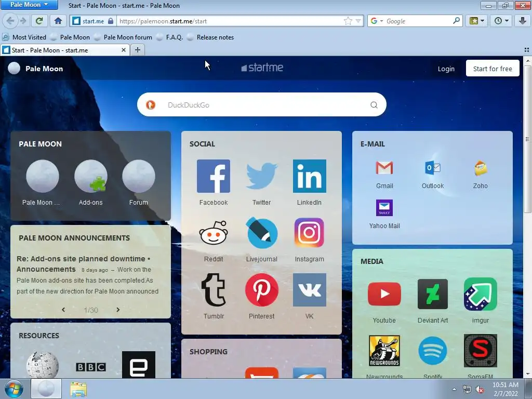The height and width of the screenshot is (399, 532).
Task: Open the LinkedIn icon
Action: (310, 176)
